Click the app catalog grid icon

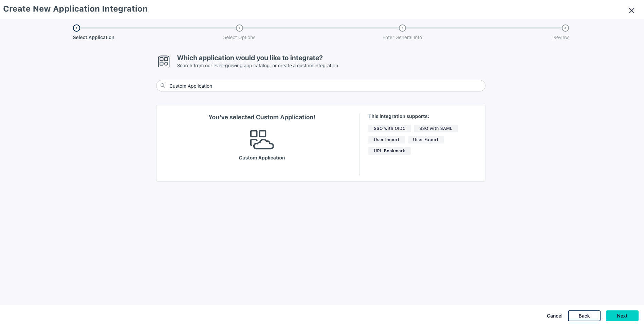[x=164, y=61]
